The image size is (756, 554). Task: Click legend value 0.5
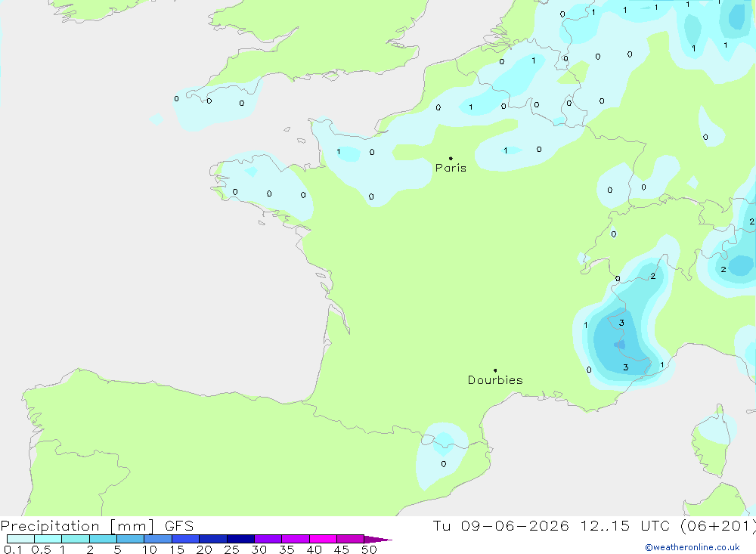41,549
